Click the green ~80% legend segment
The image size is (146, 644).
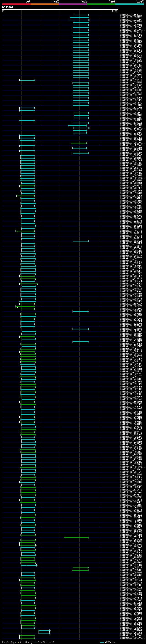point(101,4)
